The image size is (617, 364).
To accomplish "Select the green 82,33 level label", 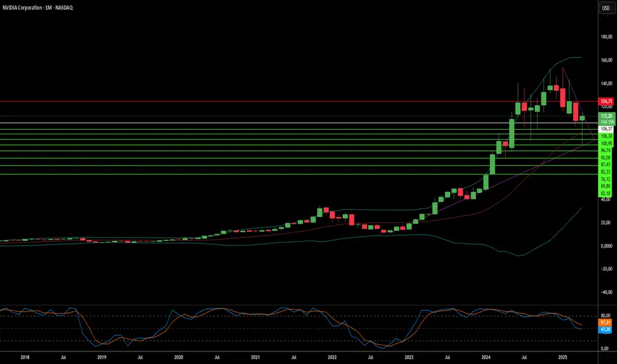I will (x=606, y=172).
